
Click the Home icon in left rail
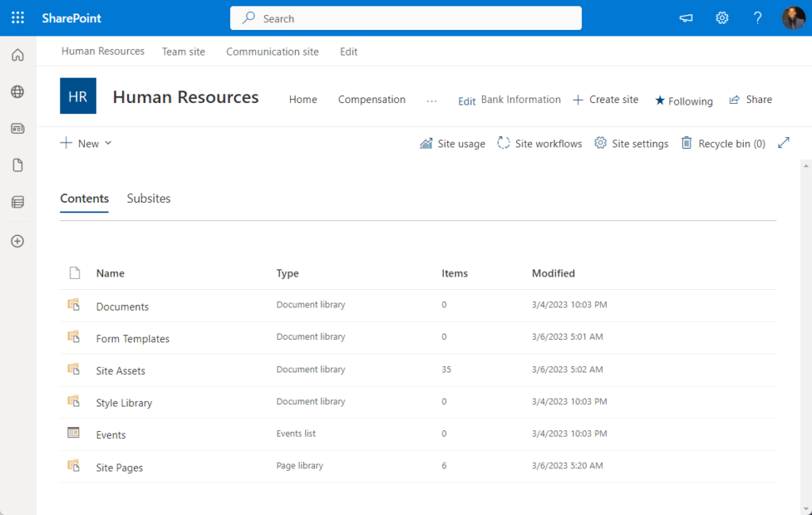tap(17, 55)
